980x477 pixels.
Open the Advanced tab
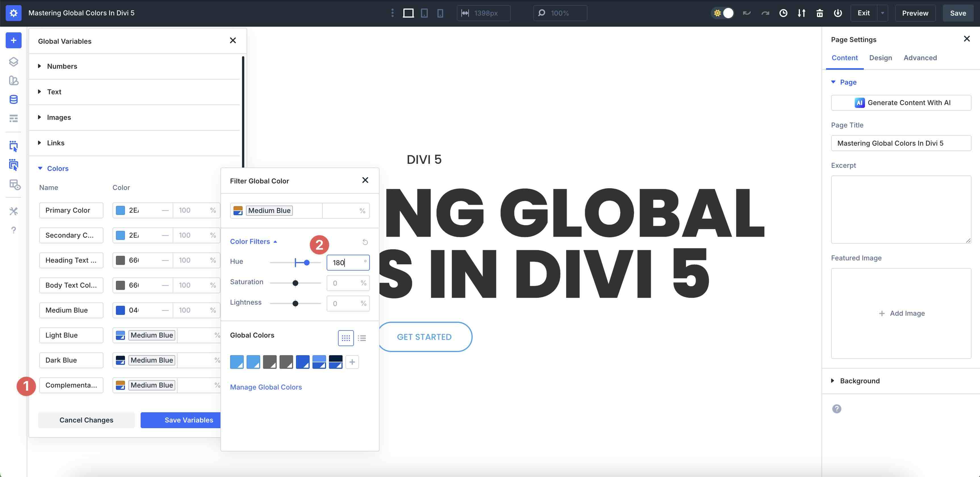point(920,58)
